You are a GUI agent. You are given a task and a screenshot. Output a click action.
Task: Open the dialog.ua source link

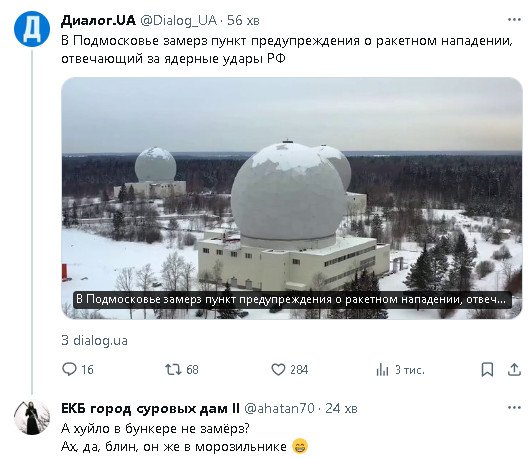click(94, 340)
